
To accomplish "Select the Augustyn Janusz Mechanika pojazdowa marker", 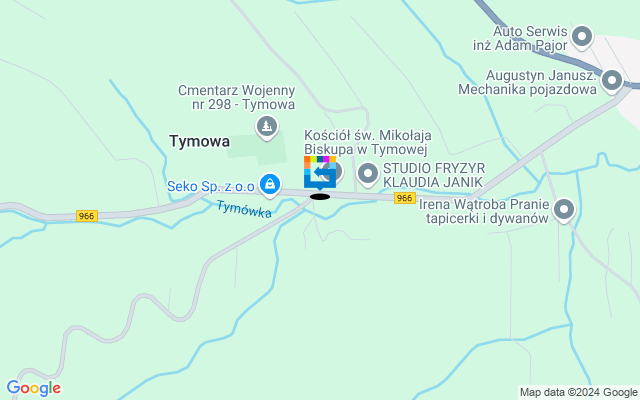I will [611, 81].
